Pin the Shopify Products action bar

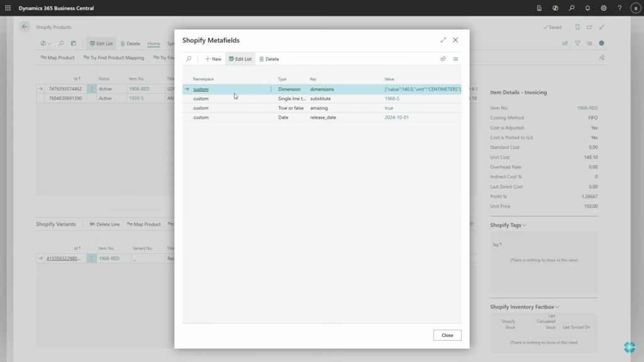click(602, 57)
